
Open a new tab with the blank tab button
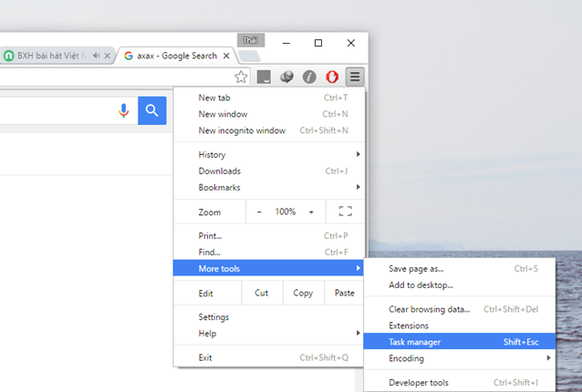coord(249,56)
